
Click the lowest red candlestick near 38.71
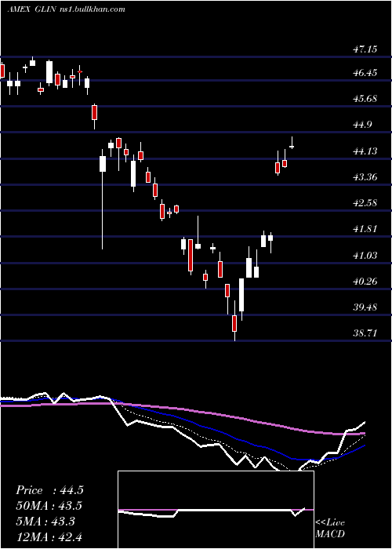point(234,321)
